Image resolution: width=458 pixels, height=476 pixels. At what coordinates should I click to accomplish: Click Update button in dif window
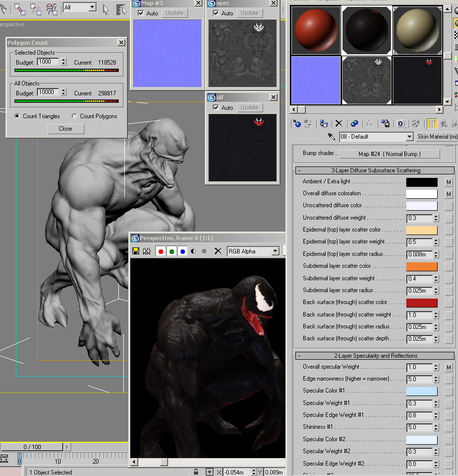click(250, 107)
